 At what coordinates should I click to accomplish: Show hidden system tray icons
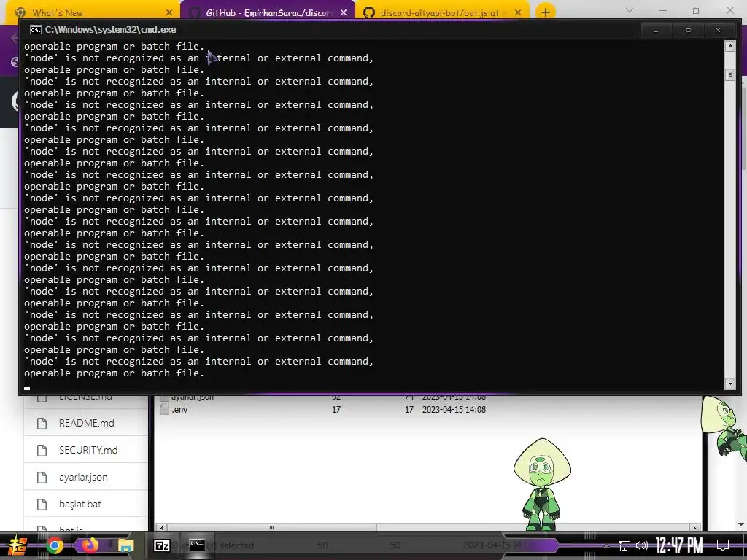(606, 546)
